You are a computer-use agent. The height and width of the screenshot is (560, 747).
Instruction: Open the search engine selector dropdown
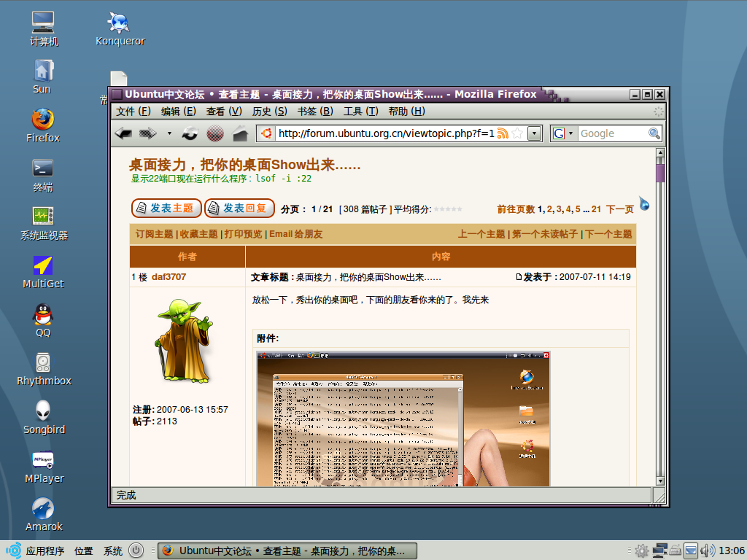pyautogui.click(x=570, y=133)
